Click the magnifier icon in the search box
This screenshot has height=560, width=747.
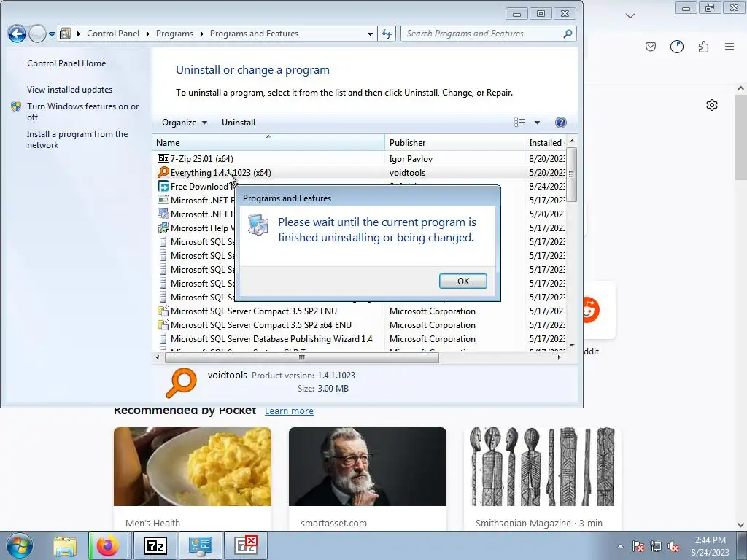point(568,34)
